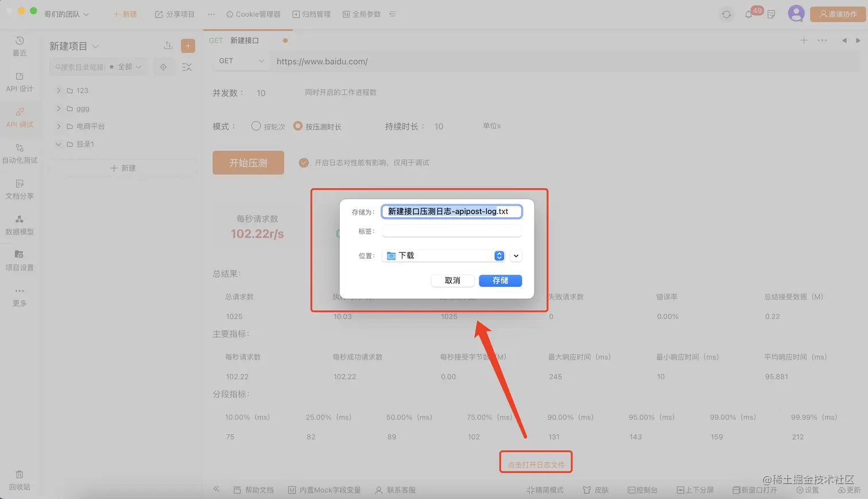The width and height of the screenshot is (868, 499).
Task: Open notifications bell with 49 badge
Action: (749, 14)
